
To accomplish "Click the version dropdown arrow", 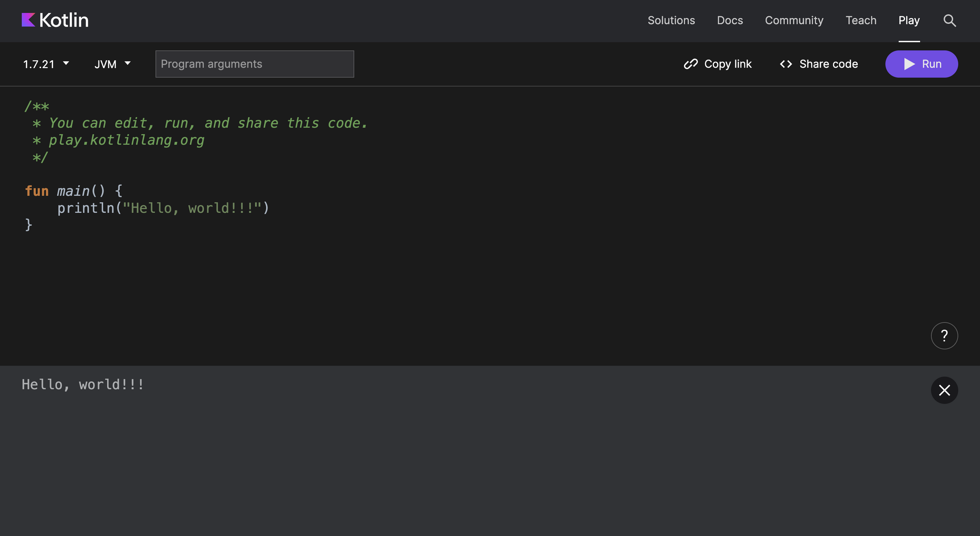I will click(x=66, y=63).
